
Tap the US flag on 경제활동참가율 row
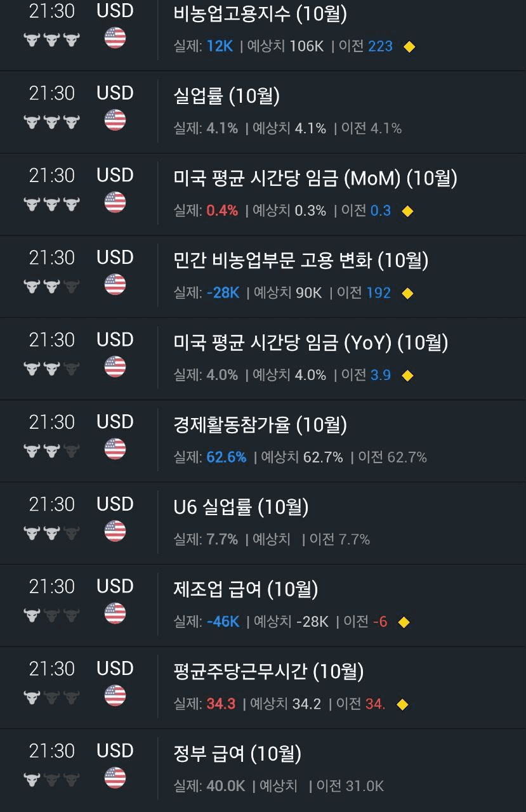[115, 449]
